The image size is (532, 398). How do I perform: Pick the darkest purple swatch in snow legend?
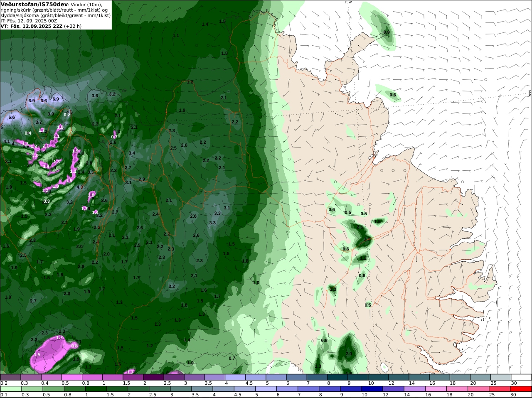153,377
